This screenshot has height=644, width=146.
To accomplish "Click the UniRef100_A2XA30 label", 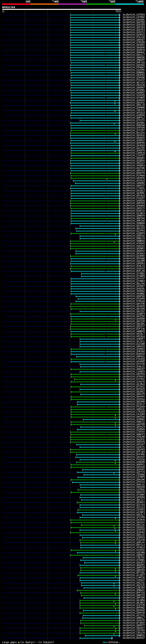I will pyautogui.click(x=133, y=550).
